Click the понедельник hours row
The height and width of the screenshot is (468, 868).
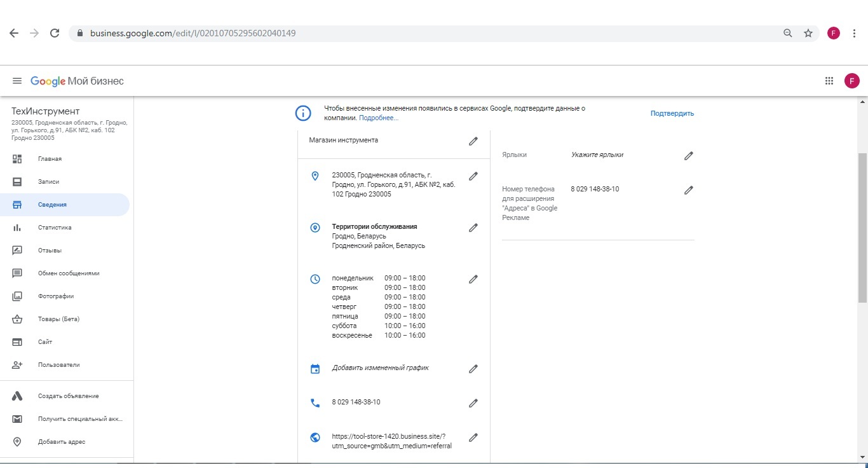tap(379, 278)
